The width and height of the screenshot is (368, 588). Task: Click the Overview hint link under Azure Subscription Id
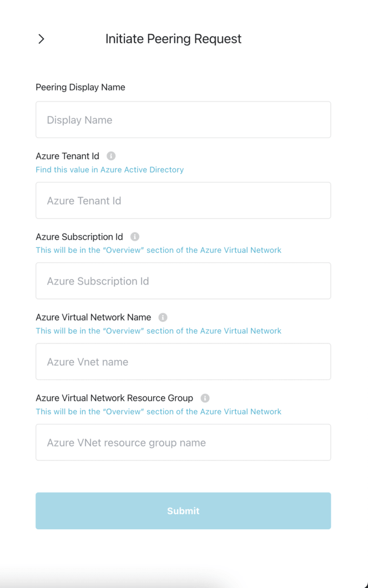[x=158, y=250]
